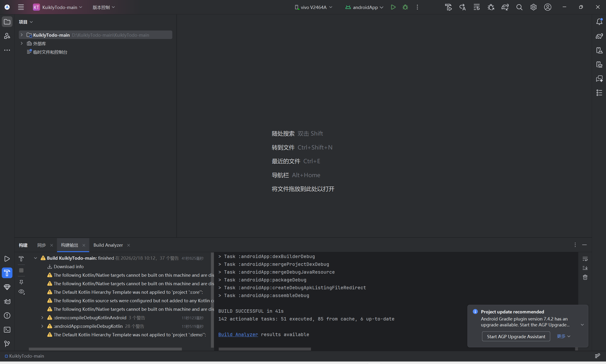Expand the KuiklyTodo-main project tree node
Image resolution: width=606 pixels, height=364 pixels.
tap(22, 35)
